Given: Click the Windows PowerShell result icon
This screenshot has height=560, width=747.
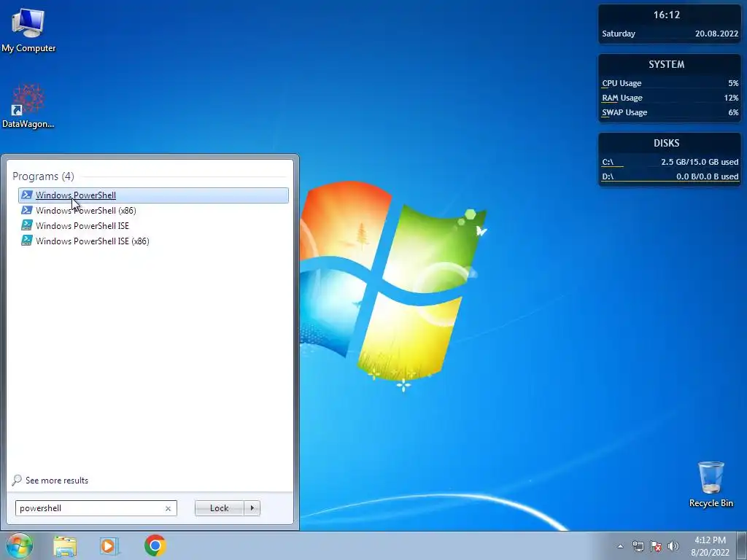Looking at the screenshot, I should [x=27, y=195].
